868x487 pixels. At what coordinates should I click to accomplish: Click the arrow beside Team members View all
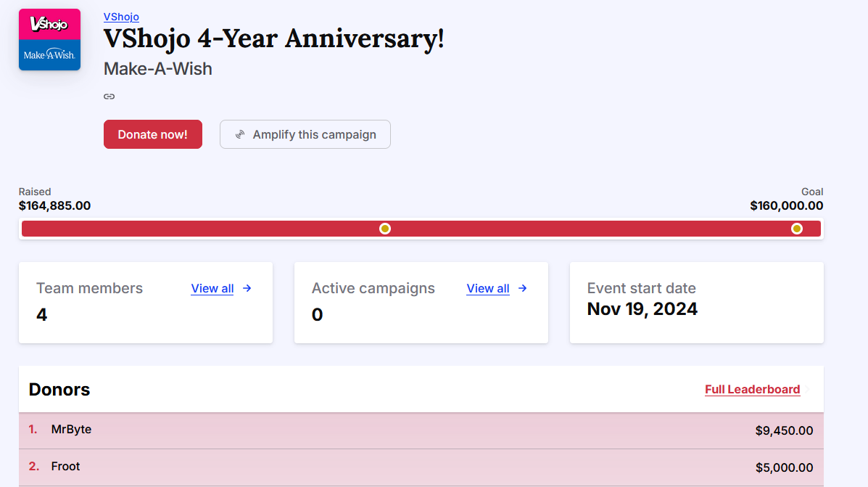(x=247, y=288)
